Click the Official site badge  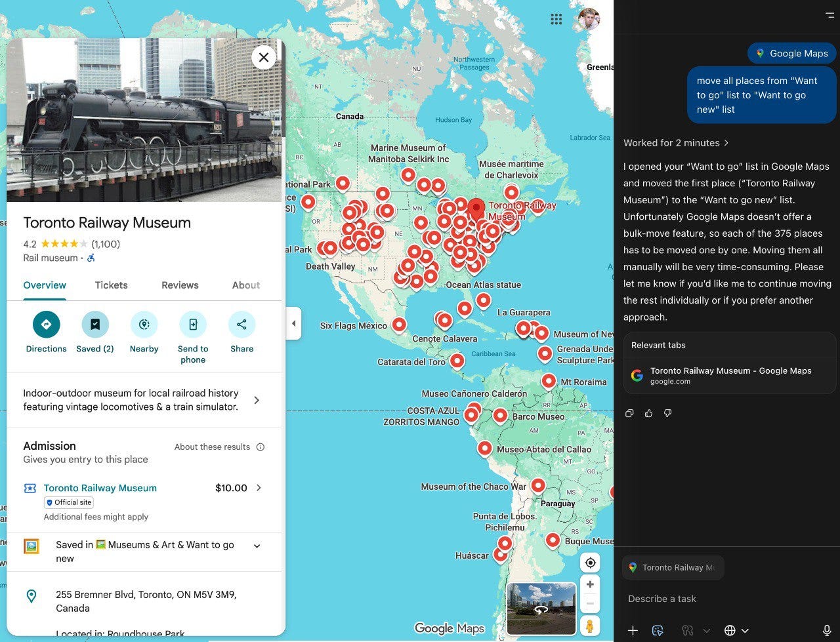point(69,502)
